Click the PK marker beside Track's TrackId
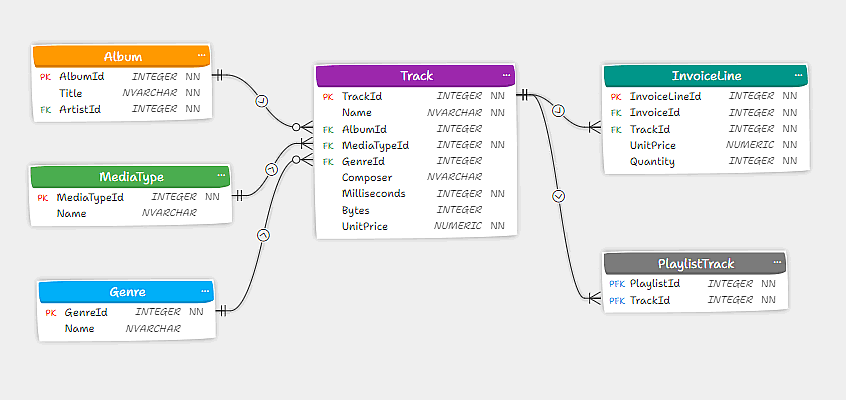The width and height of the screenshot is (846, 400). point(328,97)
